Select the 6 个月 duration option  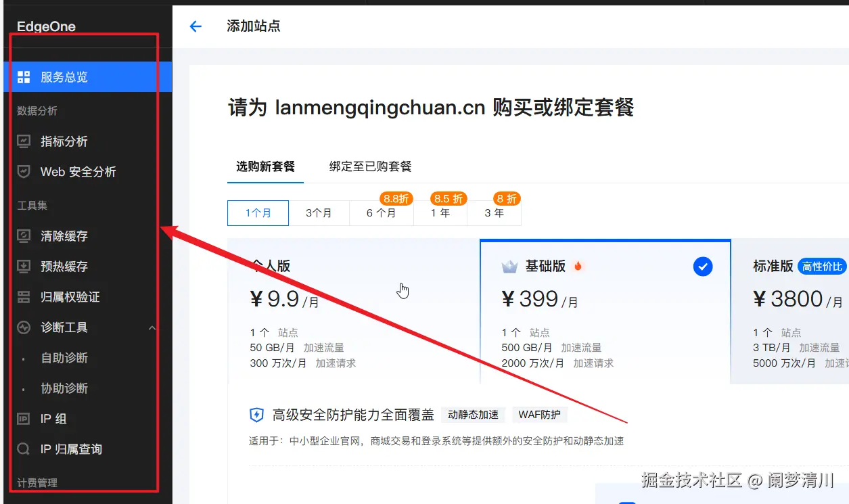[x=381, y=212]
